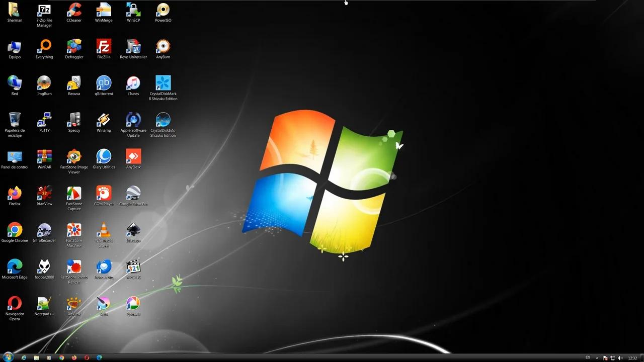Open Google Chrome from the taskbar

(61, 357)
